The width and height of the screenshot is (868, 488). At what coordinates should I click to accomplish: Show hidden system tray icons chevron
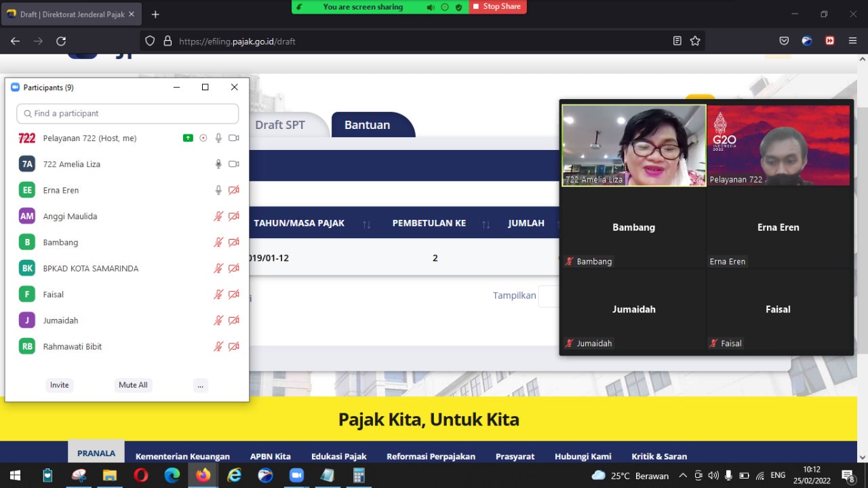[683, 475]
